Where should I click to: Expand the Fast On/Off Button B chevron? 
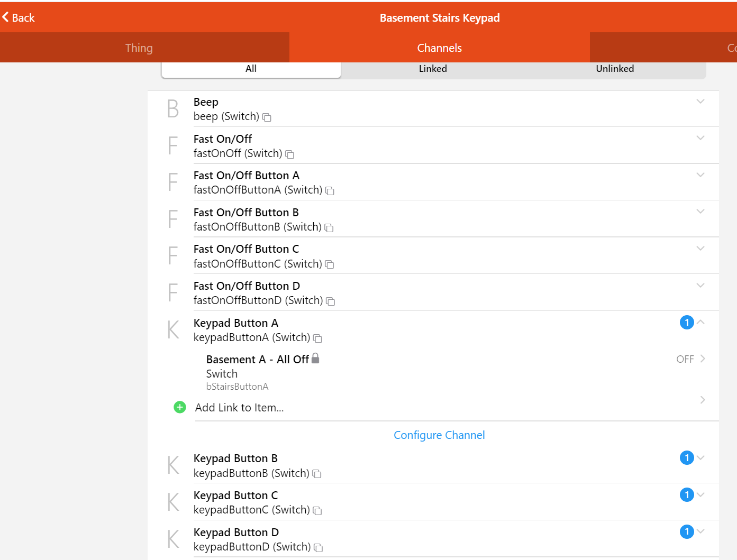coord(700,211)
